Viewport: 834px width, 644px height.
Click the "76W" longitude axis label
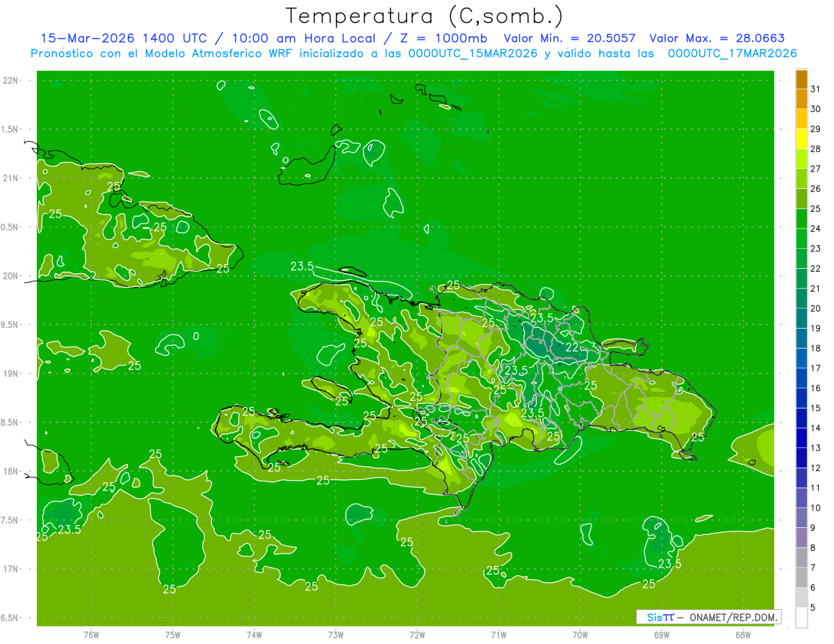[x=91, y=634]
